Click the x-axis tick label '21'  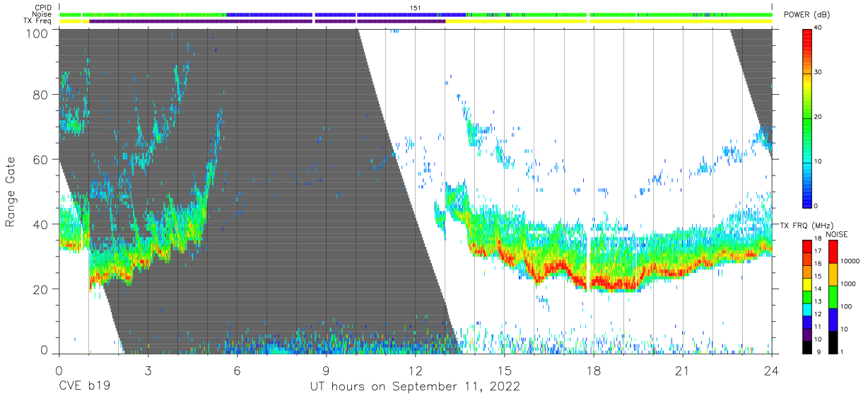click(x=683, y=371)
